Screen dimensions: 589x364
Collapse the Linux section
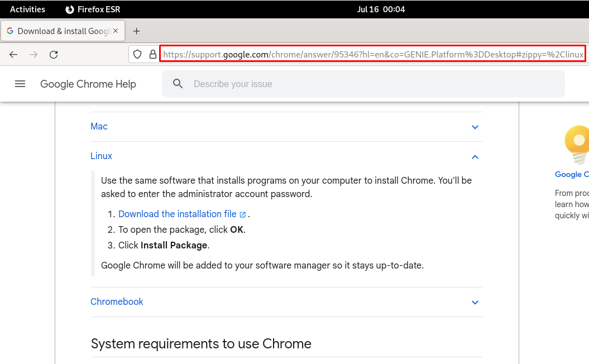475,157
